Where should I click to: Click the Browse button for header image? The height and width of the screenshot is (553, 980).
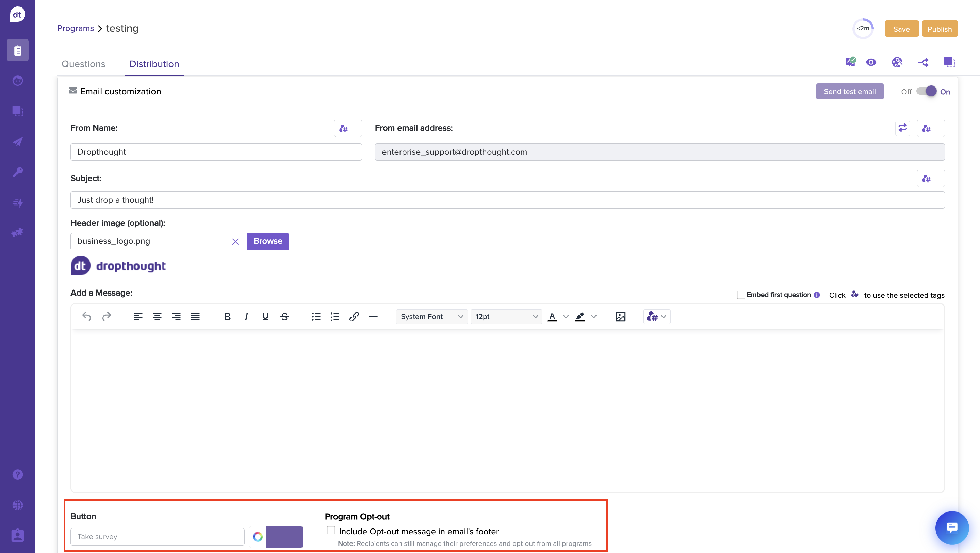pyautogui.click(x=268, y=241)
